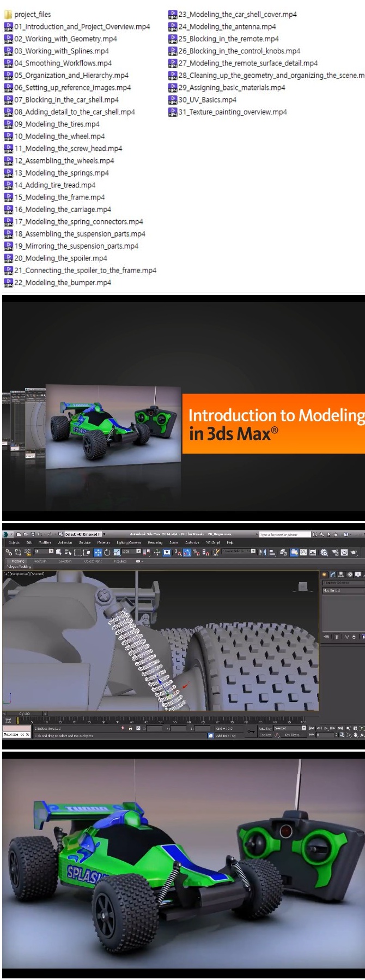Toggle 3D Snaps on the main toolbar
365x980 pixels.
178,552
